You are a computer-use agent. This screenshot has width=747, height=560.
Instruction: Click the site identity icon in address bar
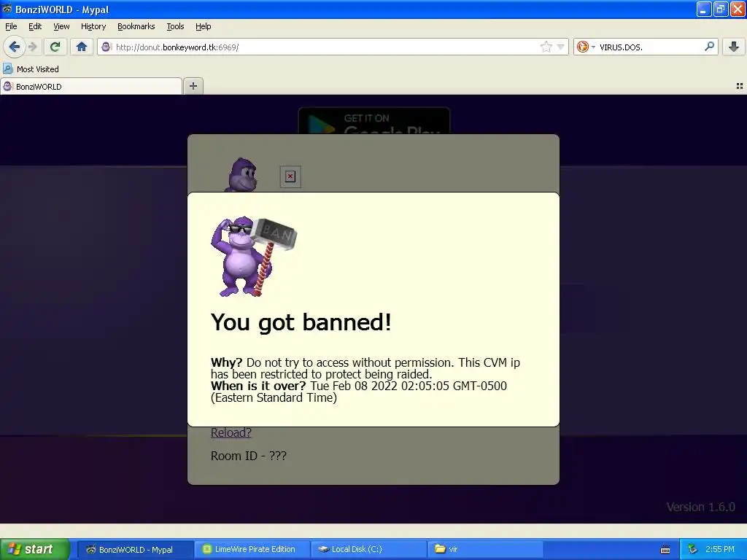pos(107,47)
